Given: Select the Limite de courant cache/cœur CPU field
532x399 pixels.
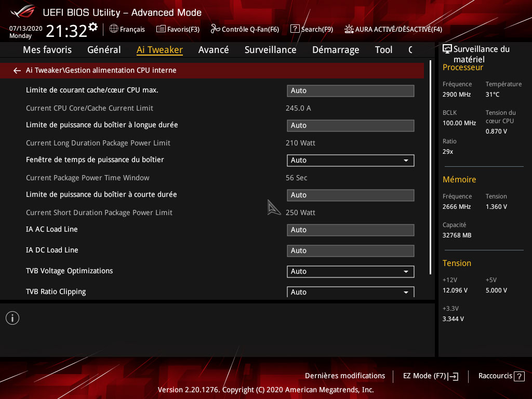Looking at the screenshot, I should pyautogui.click(x=350, y=91).
